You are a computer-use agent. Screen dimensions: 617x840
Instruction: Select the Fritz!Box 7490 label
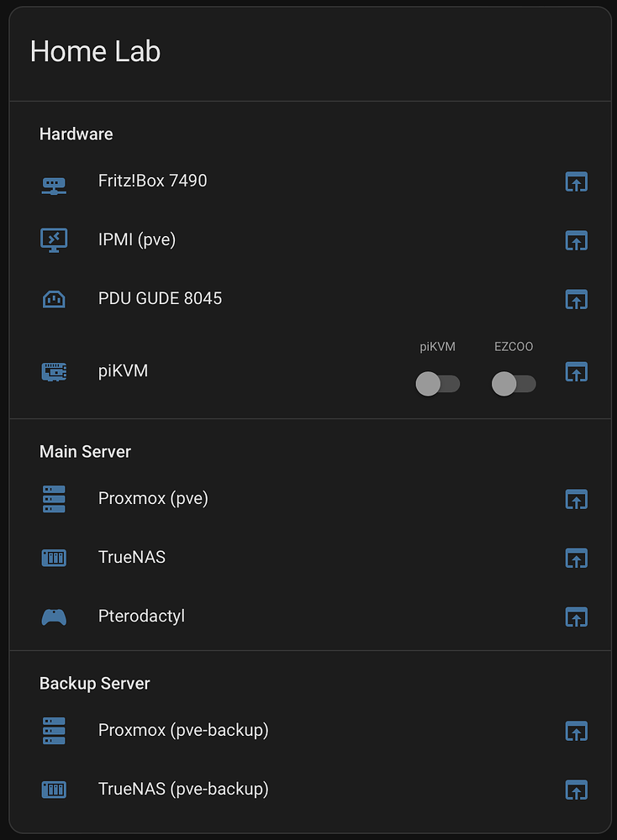point(153,181)
